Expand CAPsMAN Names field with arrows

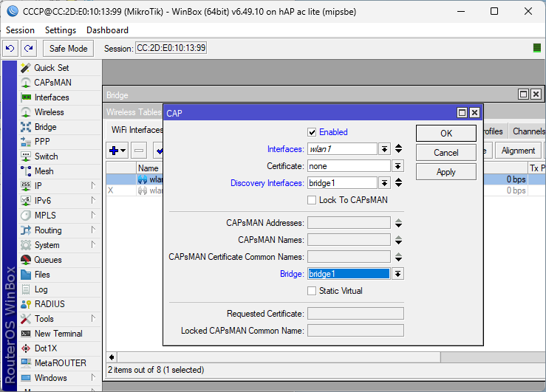pos(399,240)
